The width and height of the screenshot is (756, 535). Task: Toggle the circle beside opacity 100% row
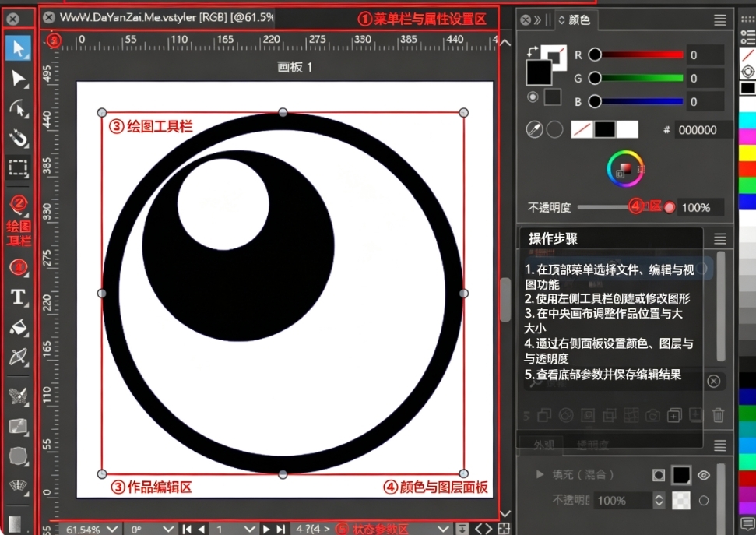pyautogui.click(x=704, y=501)
